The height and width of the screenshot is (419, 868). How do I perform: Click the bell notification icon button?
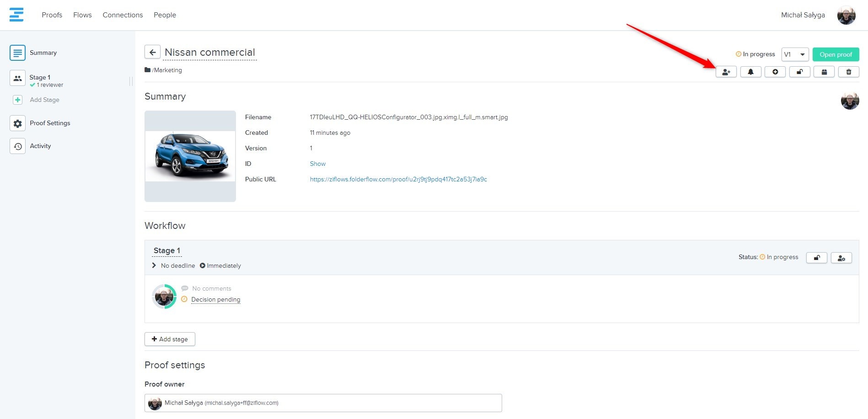(x=750, y=72)
